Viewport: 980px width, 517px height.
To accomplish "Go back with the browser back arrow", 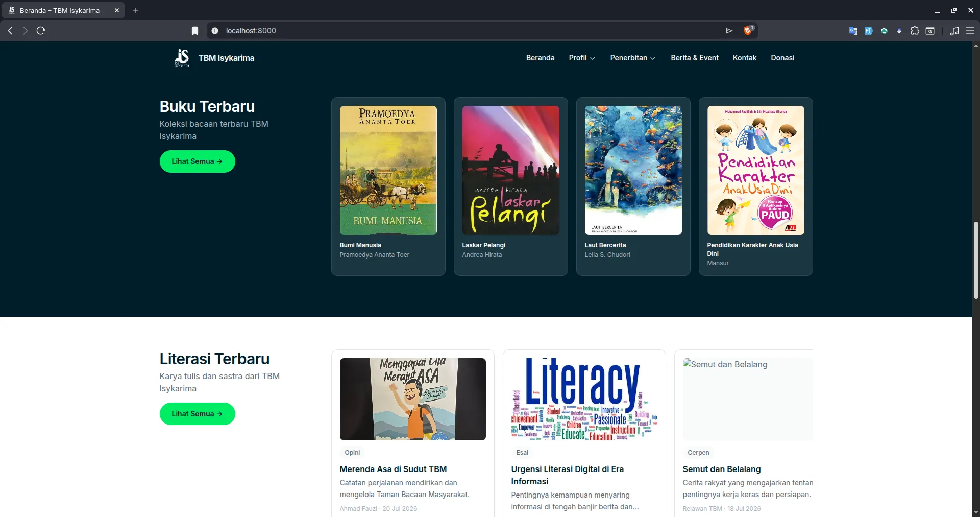I will [10, 31].
